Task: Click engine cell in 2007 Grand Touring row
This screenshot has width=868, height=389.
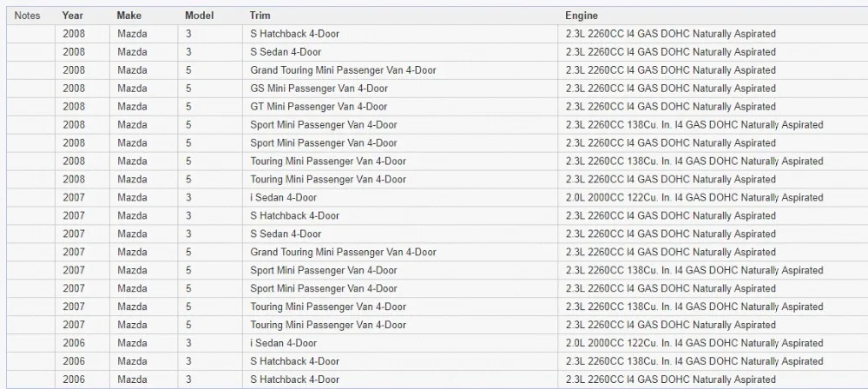Action: click(x=713, y=252)
